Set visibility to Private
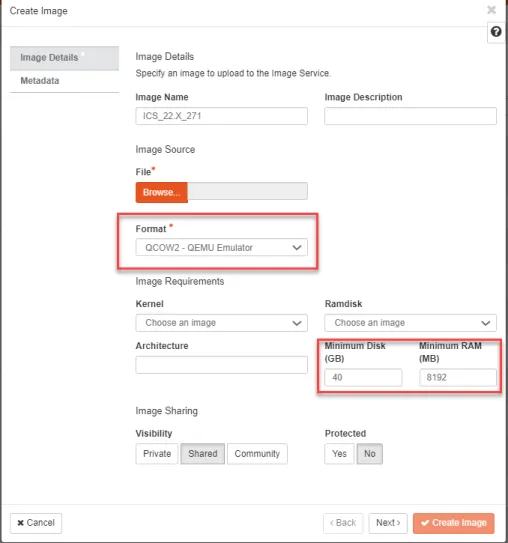This screenshot has height=543, width=508. tap(157, 453)
